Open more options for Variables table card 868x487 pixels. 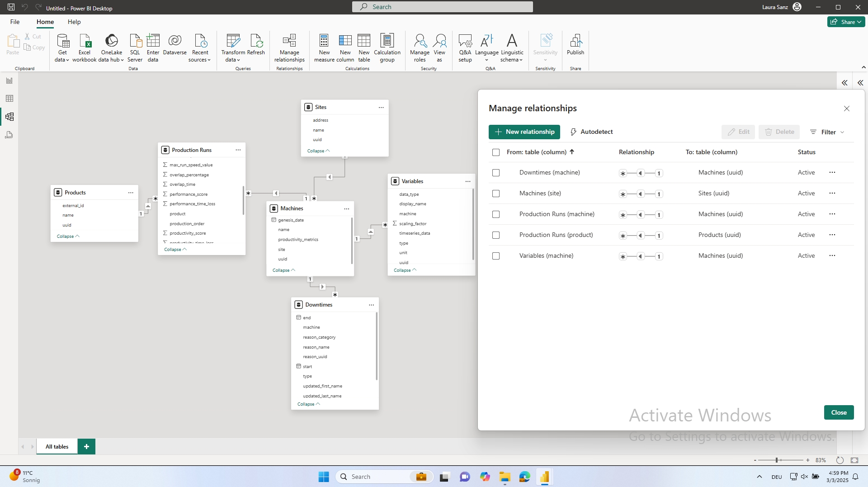(x=468, y=181)
